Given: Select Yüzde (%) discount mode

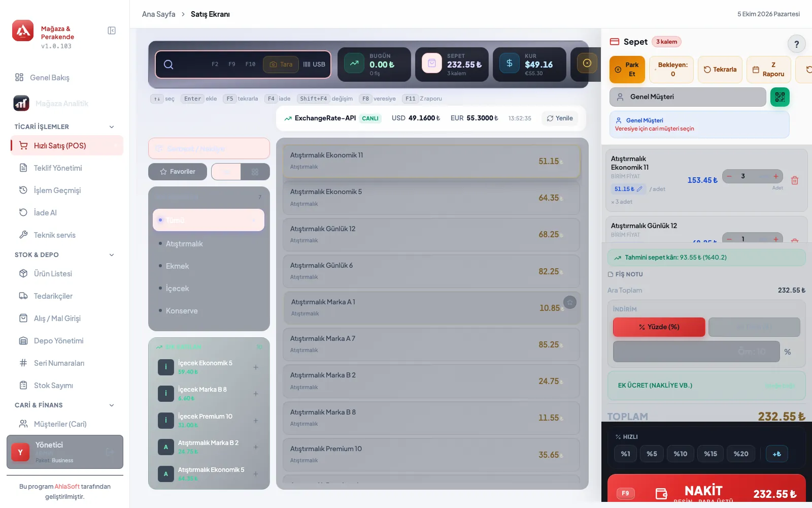Looking at the screenshot, I should (x=659, y=327).
